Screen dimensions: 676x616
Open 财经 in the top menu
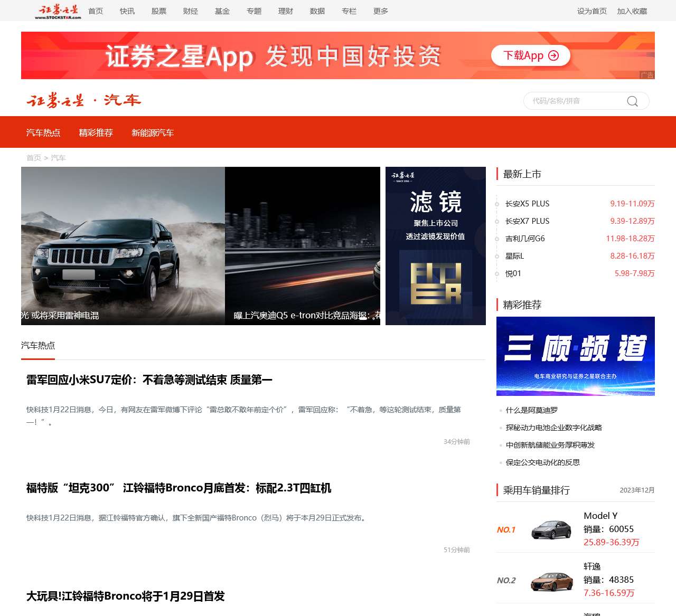(x=191, y=11)
